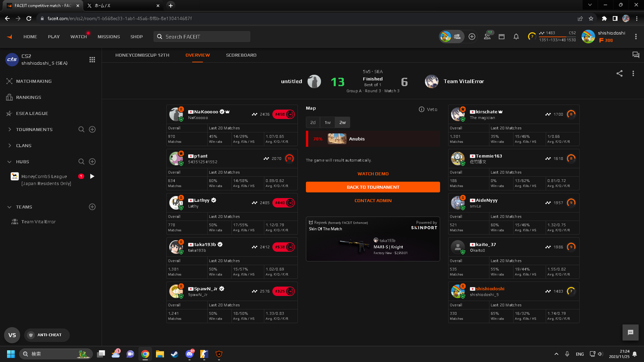Image resolution: width=644 pixels, height=362 pixels.
Task: Select the 2w time range toggle
Action: pos(342,122)
